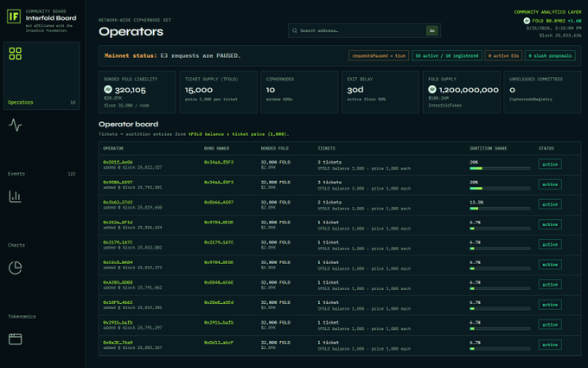Open bond owner 0x8b66…A587 link

pos(219,203)
